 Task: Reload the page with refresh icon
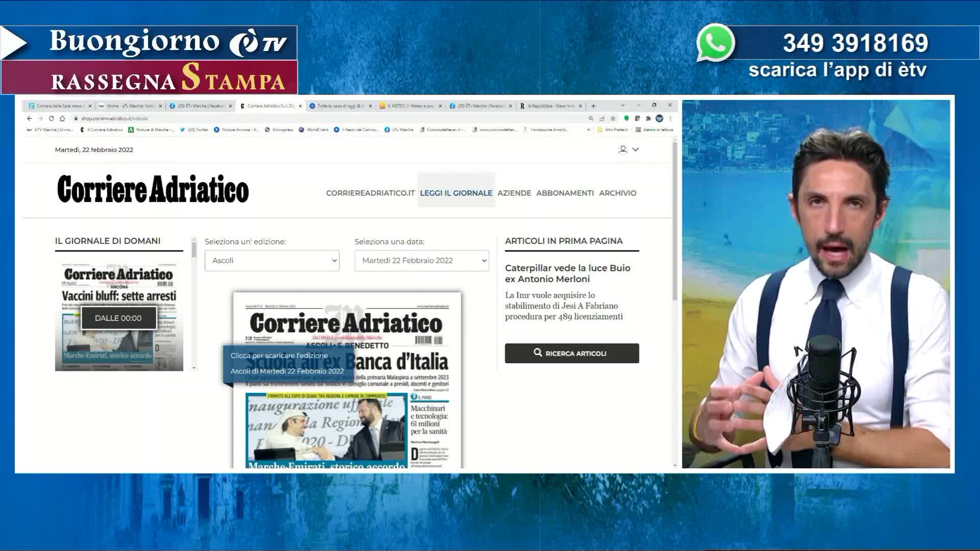pos(51,118)
